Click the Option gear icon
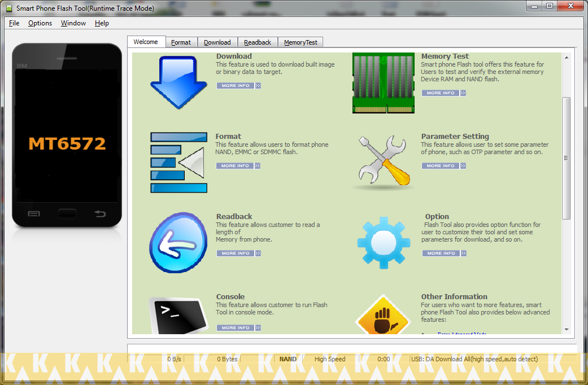 (384, 243)
